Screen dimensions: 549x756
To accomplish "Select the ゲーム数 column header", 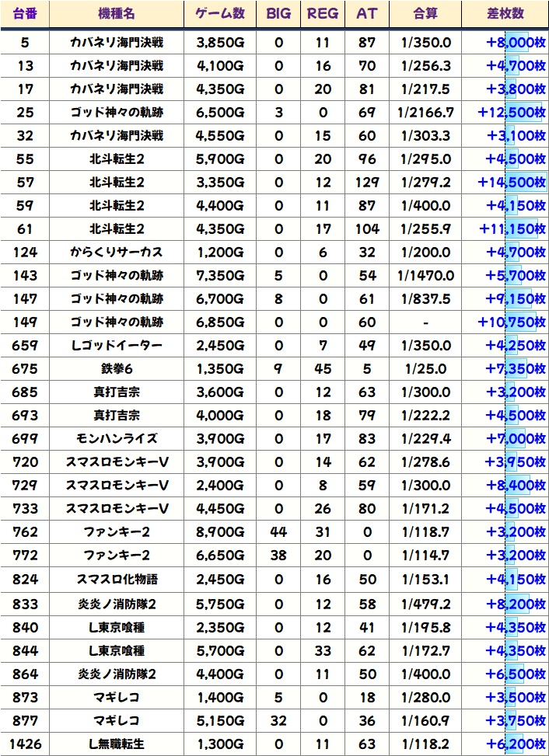I will pyautogui.click(x=220, y=14).
